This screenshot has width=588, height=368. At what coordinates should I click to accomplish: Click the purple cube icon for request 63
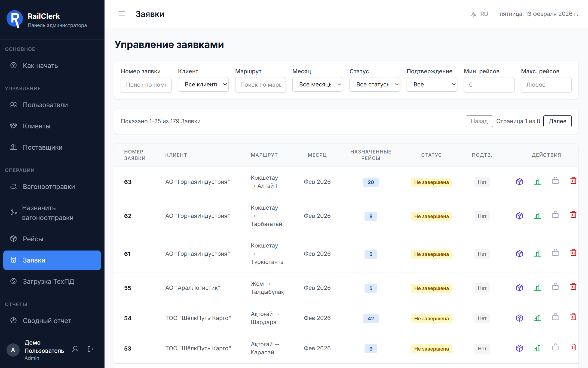(519, 182)
